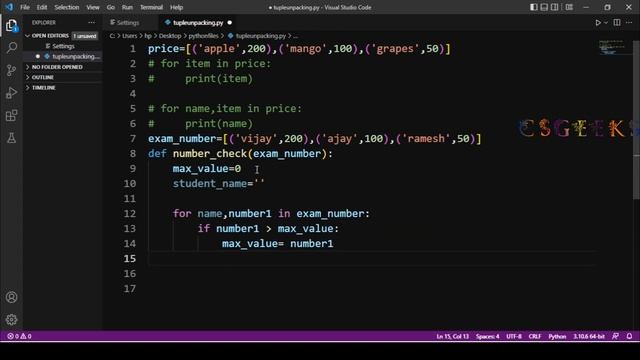Image resolution: width=640 pixels, height=360 pixels.
Task: Open the Terminal menu
Action: coord(151,7)
